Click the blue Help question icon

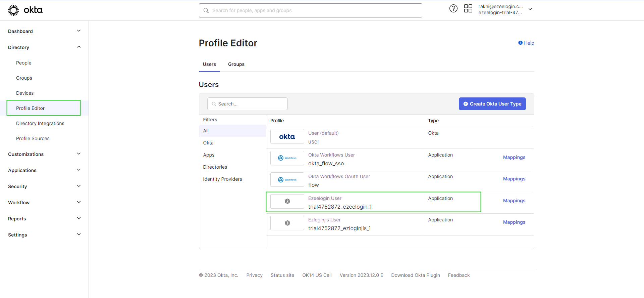(520, 43)
